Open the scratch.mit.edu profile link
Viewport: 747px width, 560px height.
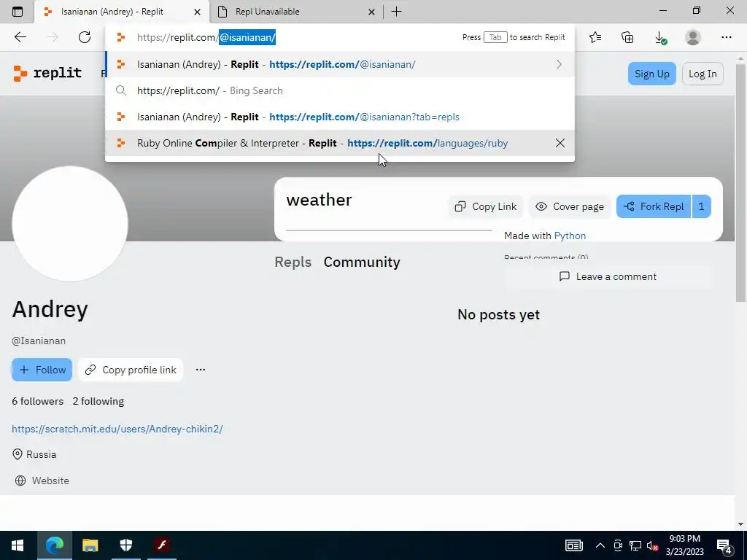[x=117, y=429]
